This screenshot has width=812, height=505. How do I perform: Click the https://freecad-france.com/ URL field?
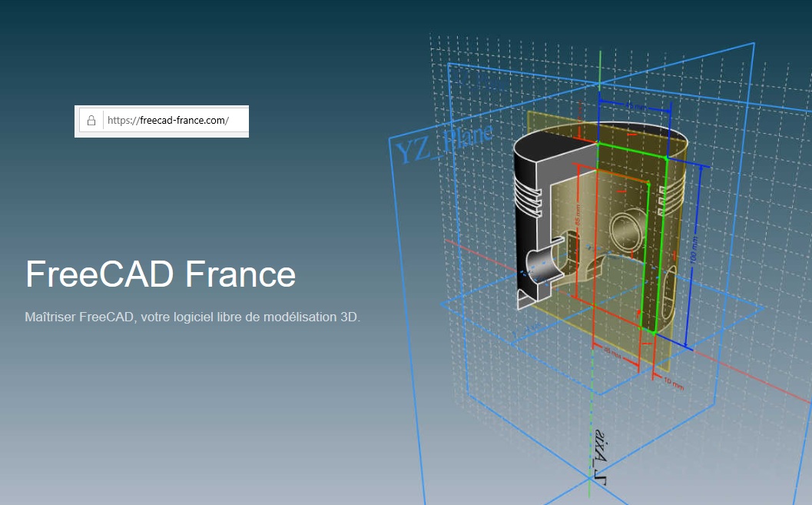[x=167, y=121]
